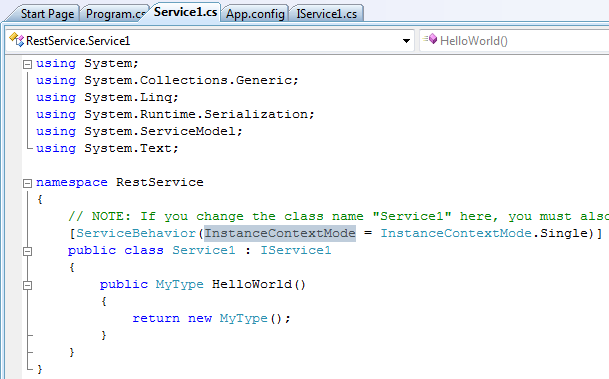Collapse the HelloWorld method outline

[27, 285]
